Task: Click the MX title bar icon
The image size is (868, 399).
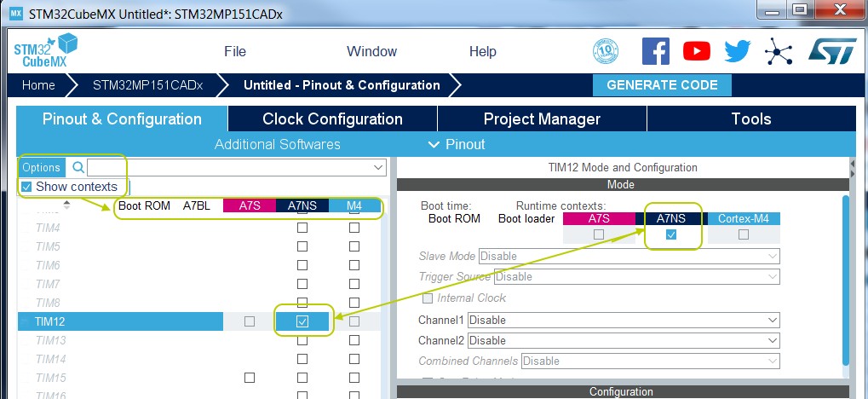Action: coord(16,14)
